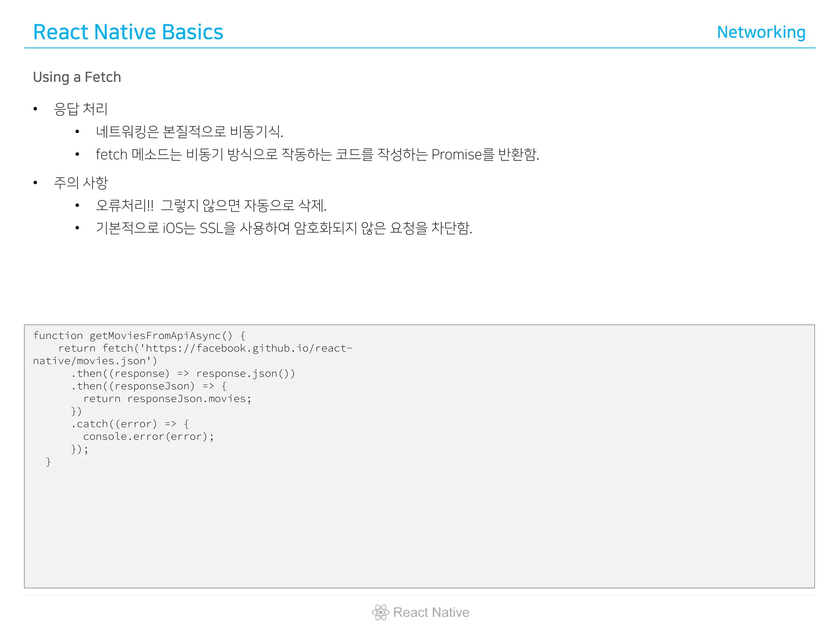This screenshot has width=840, height=630.
Task: Click the 'React Native Basics' title
Action: tap(128, 32)
